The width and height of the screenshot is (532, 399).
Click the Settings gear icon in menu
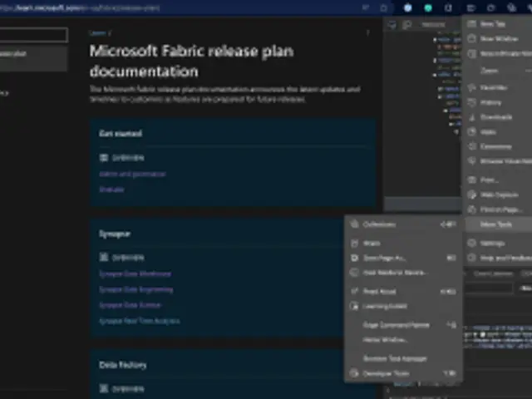click(x=471, y=244)
